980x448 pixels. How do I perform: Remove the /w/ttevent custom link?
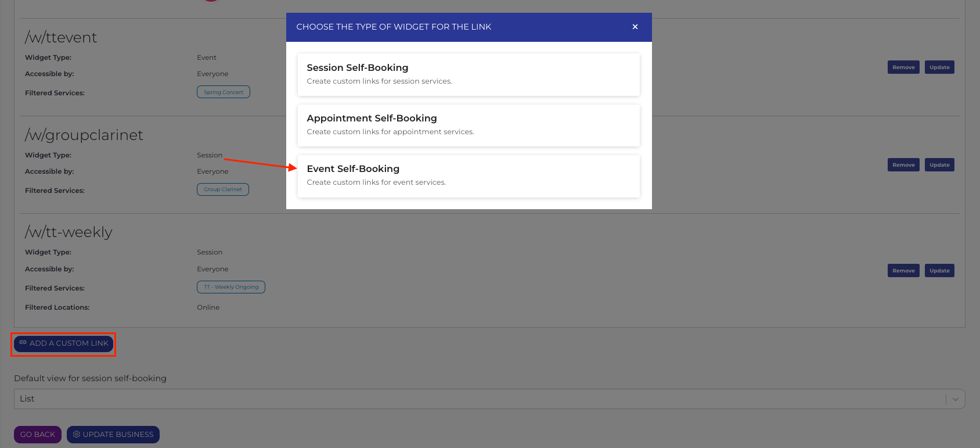(x=903, y=67)
